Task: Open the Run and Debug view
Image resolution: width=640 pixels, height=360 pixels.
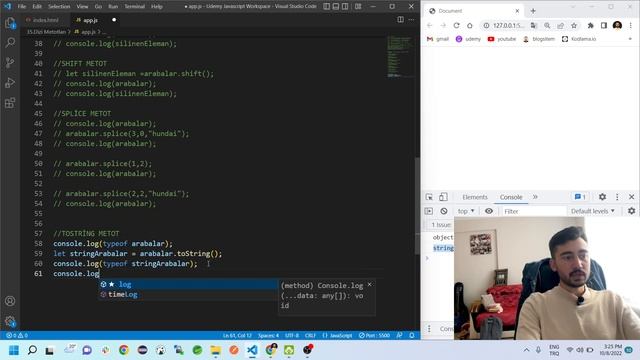Action: [10, 82]
